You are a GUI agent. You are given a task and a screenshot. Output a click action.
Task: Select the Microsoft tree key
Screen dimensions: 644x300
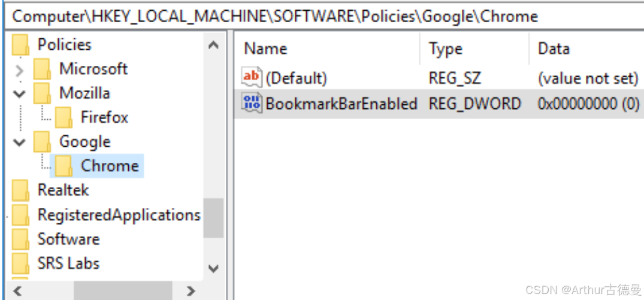[x=93, y=69]
